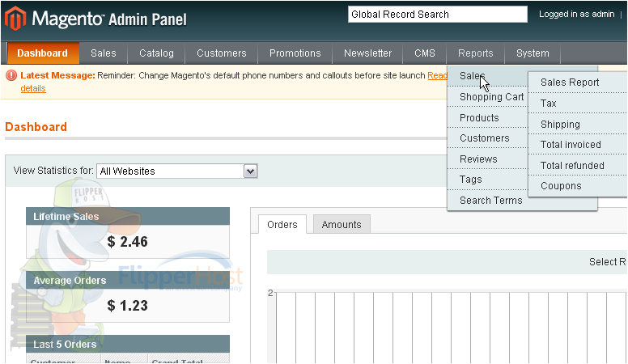
Task: Open the Catalog menu
Action: click(156, 53)
